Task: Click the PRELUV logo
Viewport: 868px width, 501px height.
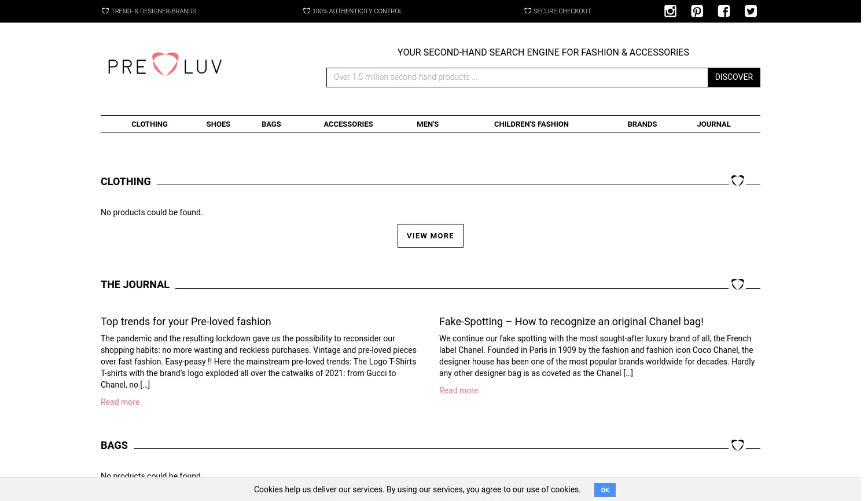Action: point(165,64)
